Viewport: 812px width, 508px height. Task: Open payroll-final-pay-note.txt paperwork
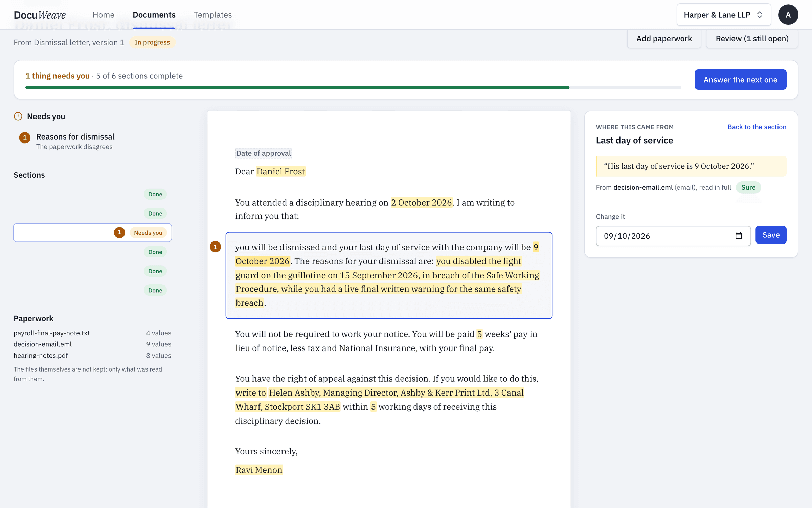[51, 333]
